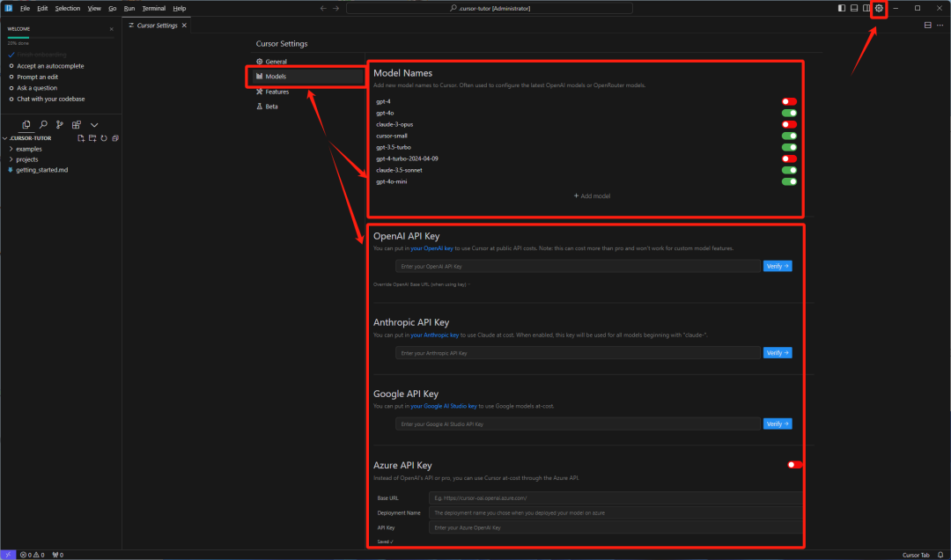Open the Extensions blocks view
951x560 pixels.
(x=77, y=125)
